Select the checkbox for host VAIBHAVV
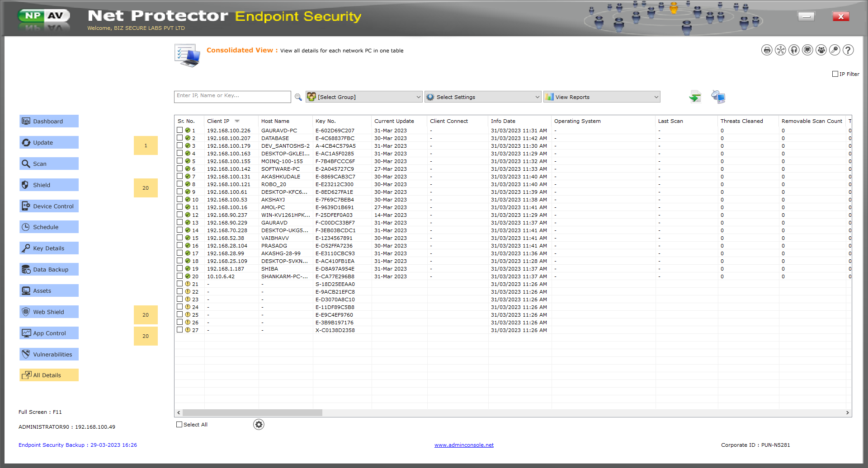The width and height of the screenshot is (868, 468). (179, 238)
